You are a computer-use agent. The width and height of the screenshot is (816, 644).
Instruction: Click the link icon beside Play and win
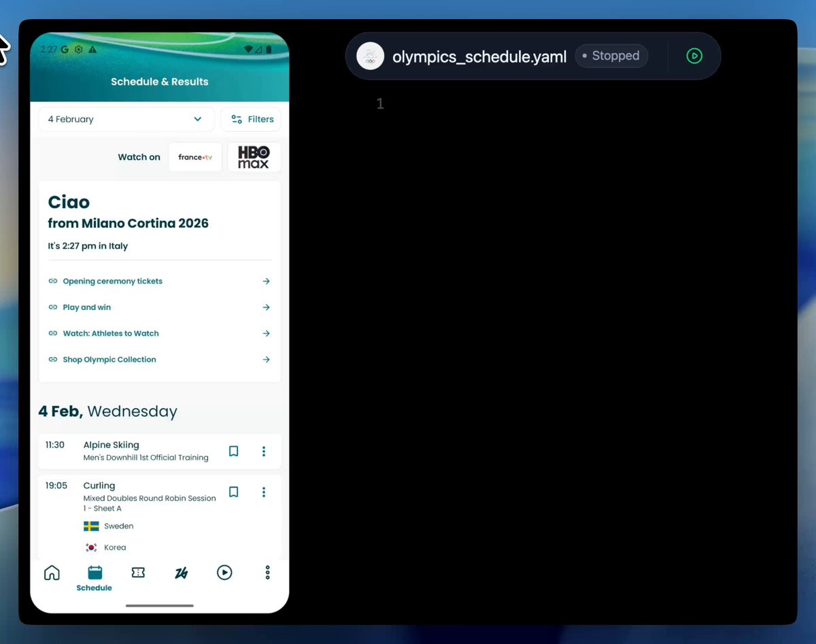click(x=53, y=307)
